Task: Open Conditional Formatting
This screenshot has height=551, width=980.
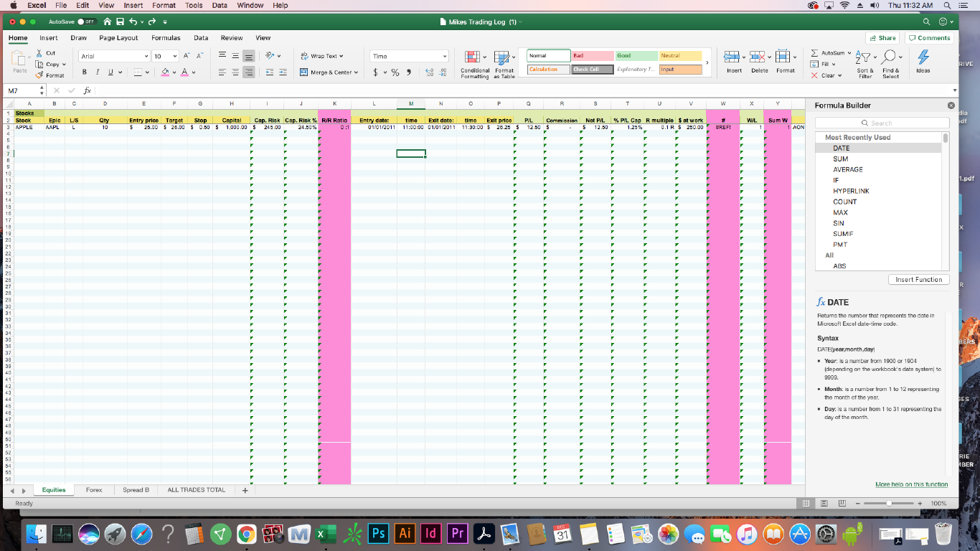Action: (474, 64)
